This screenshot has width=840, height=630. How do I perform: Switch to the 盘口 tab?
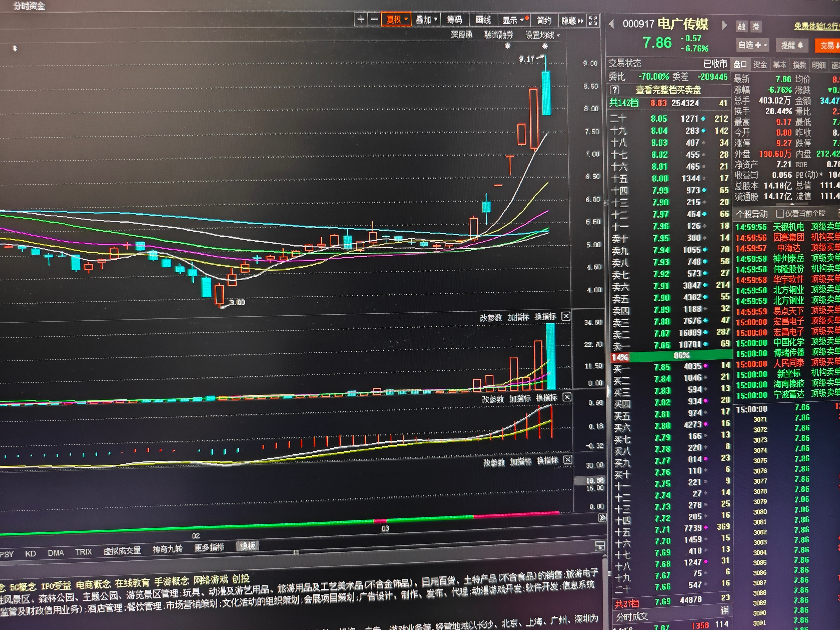[740, 65]
